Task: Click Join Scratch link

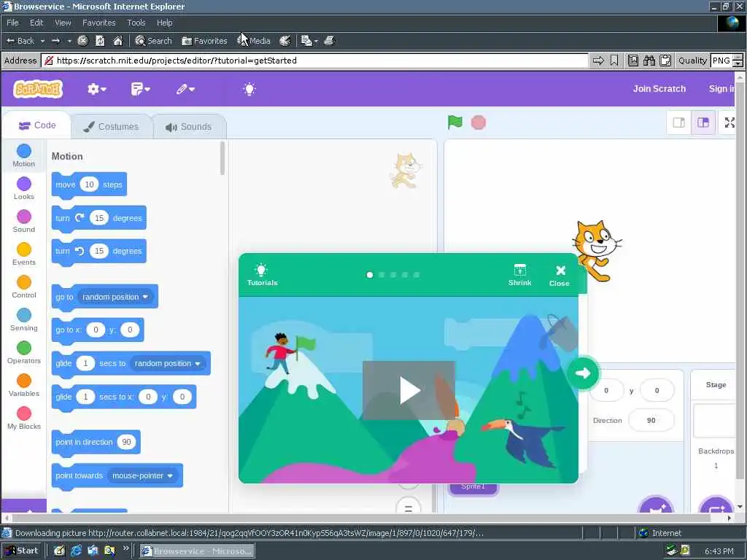Action: coord(659,88)
